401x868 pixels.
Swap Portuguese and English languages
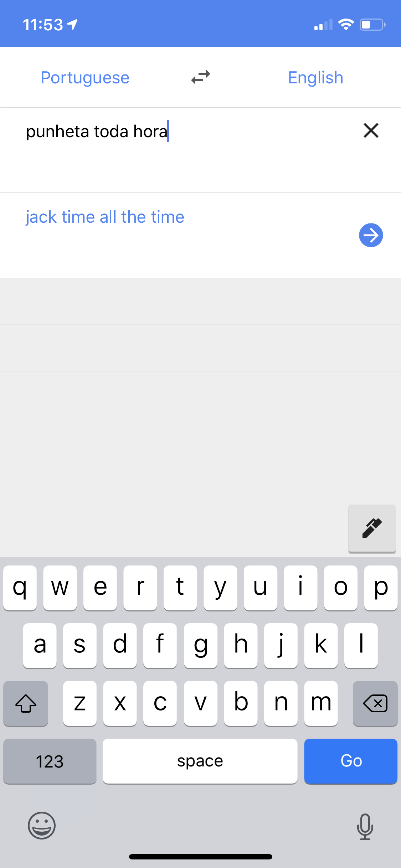pos(201,77)
